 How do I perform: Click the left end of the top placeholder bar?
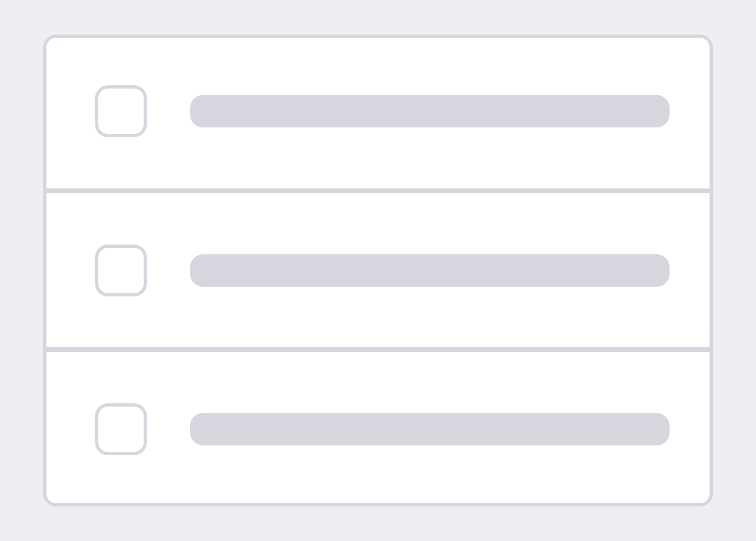click(200, 111)
